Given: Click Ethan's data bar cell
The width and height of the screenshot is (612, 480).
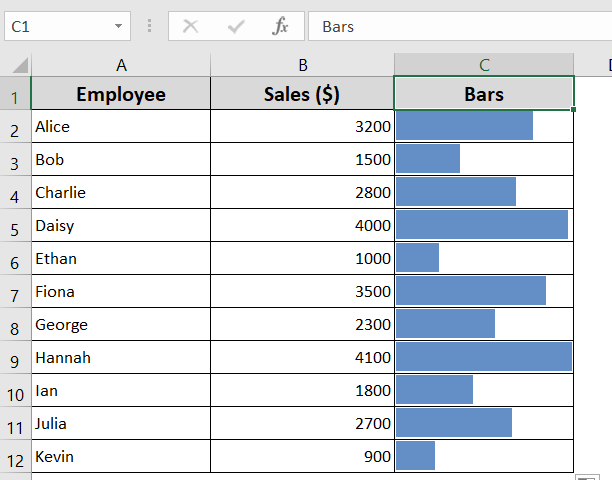Looking at the screenshot, I should [x=484, y=258].
